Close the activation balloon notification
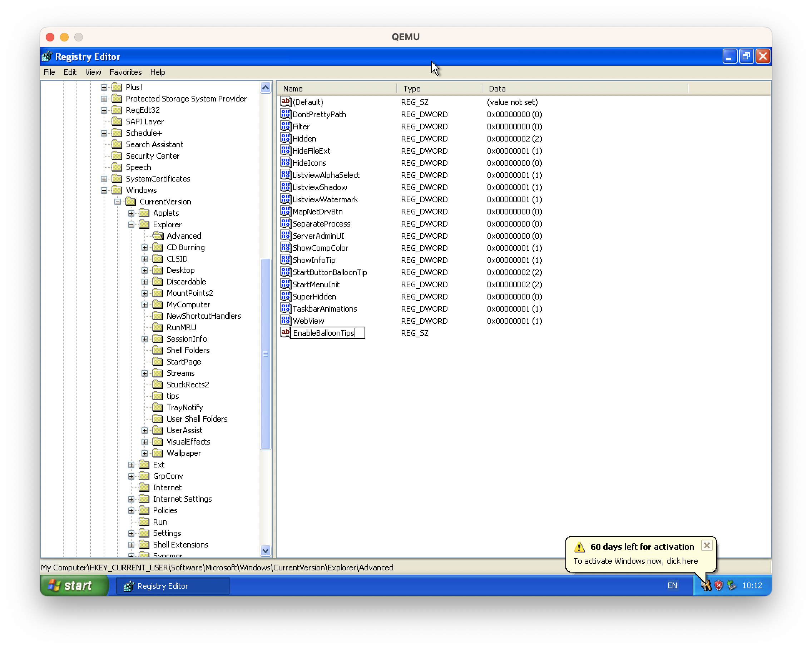 (707, 545)
